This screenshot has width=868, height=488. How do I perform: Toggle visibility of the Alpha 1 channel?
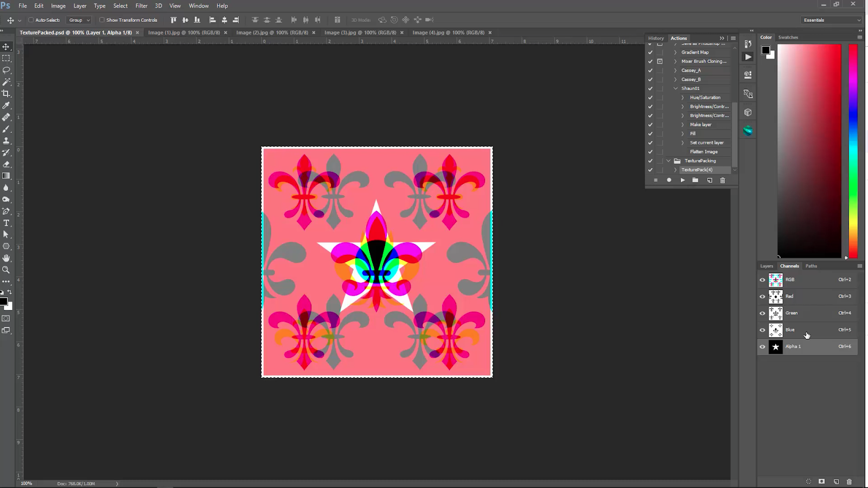(763, 346)
